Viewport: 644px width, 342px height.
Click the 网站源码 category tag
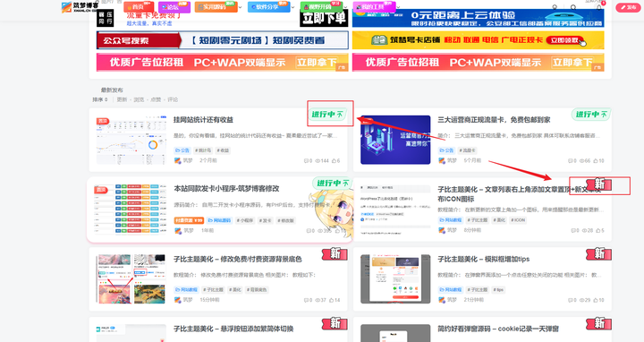219,220
